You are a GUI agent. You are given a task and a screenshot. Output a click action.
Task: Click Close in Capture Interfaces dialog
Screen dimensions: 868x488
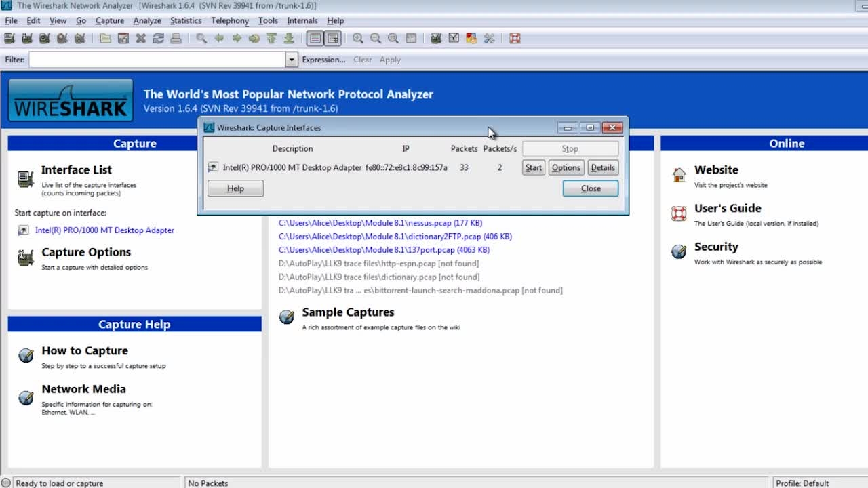[591, 188]
